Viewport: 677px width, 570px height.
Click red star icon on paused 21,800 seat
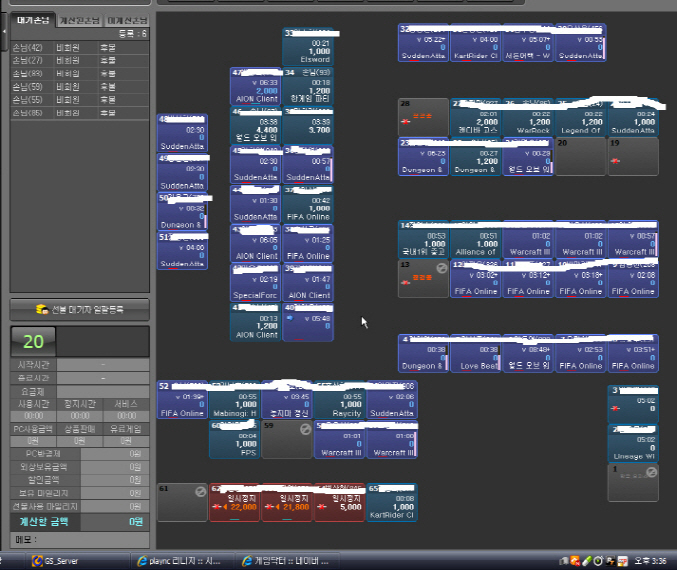point(269,507)
